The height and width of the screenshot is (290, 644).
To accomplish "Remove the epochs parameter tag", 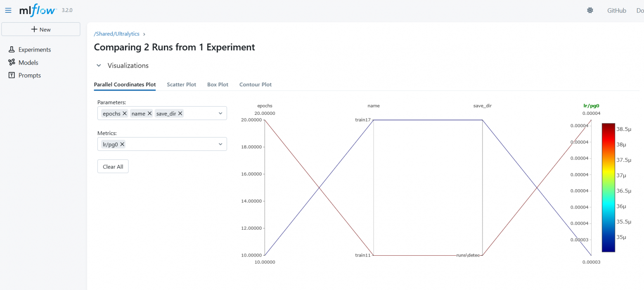I will tap(125, 113).
